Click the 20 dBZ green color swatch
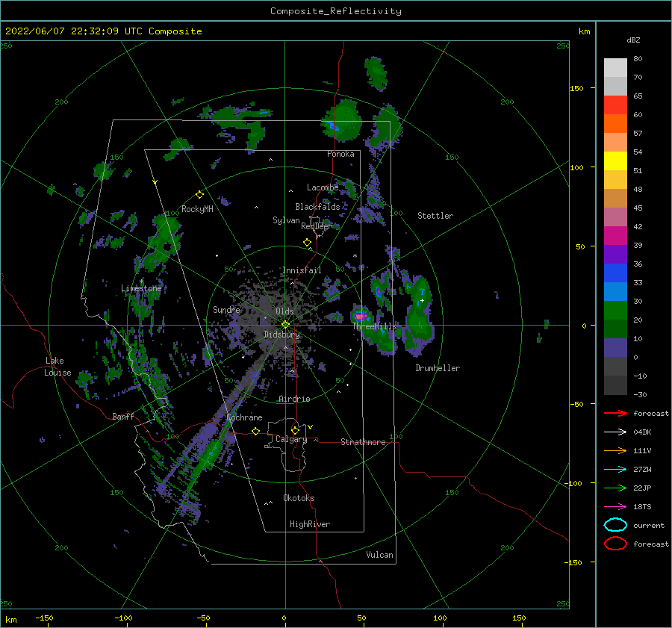The height and width of the screenshot is (628, 672). click(x=615, y=311)
